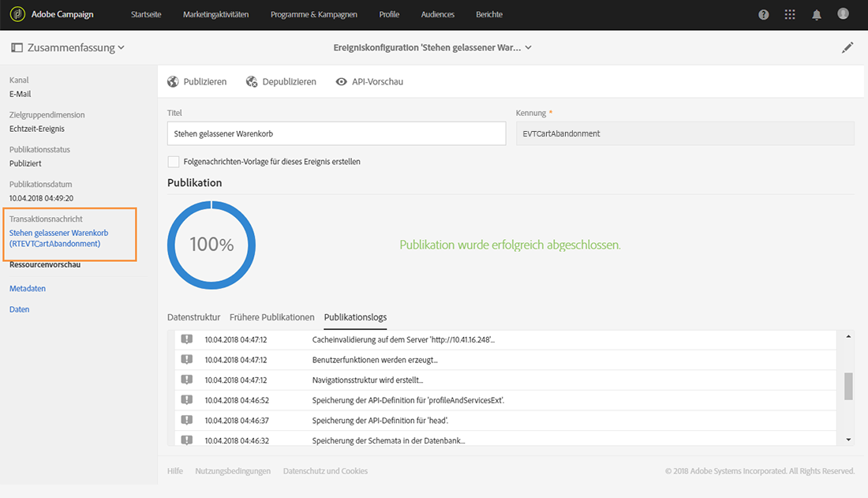Image resolution: width=868 pixels, height=498 pixels.
Task: Open Programme & Kampagnen menu item
Action: coord(314,14)
